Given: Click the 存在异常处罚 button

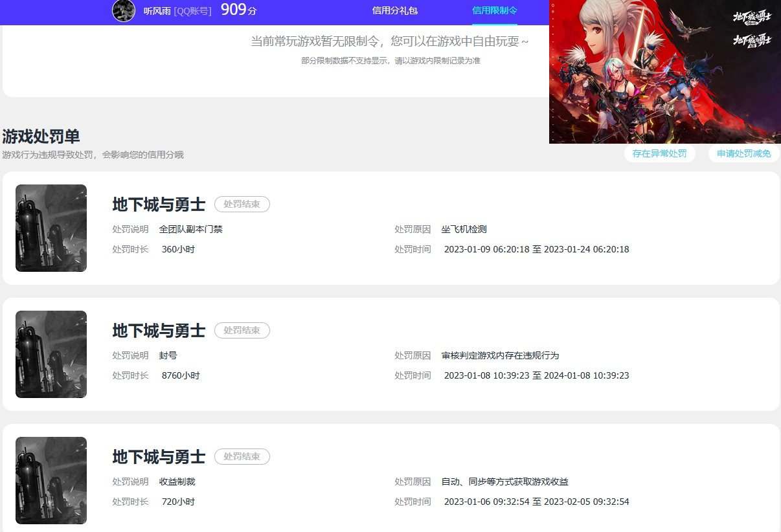Looking at the screenshot, I should pos(659,153).
